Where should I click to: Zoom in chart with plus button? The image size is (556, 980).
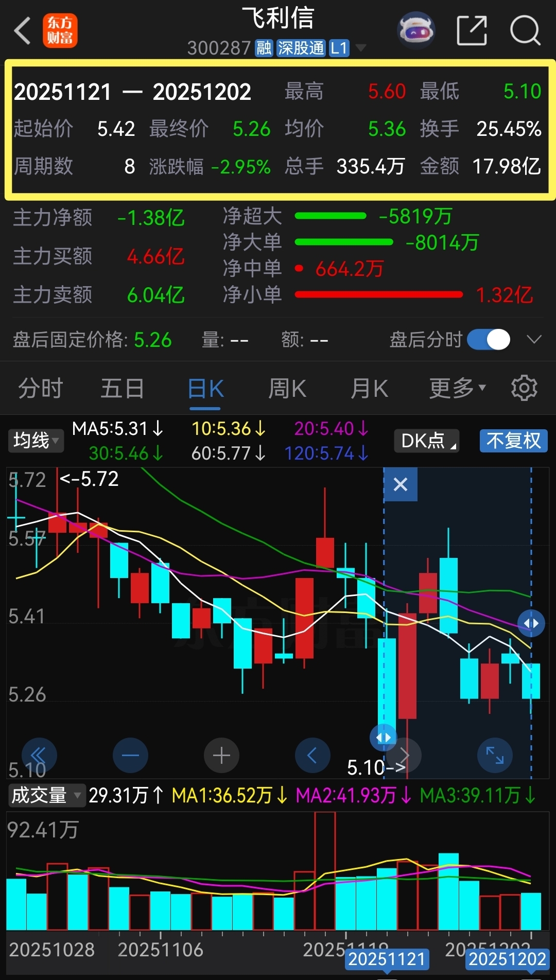221,756
